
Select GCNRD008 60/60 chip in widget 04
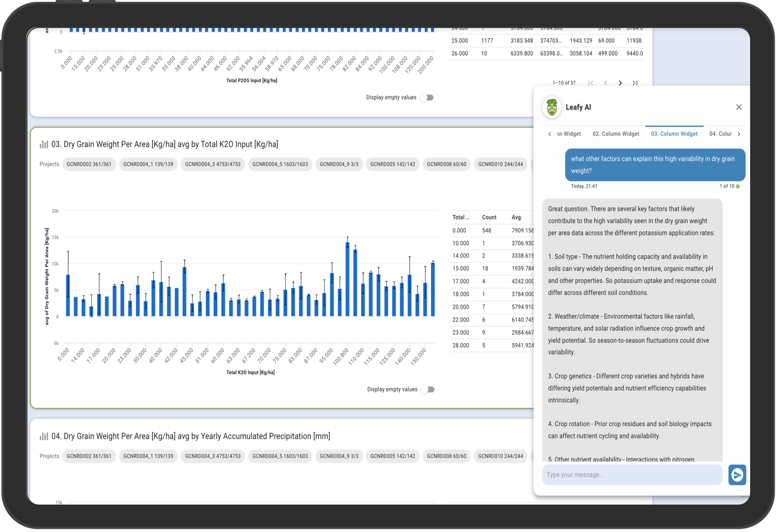446,456
